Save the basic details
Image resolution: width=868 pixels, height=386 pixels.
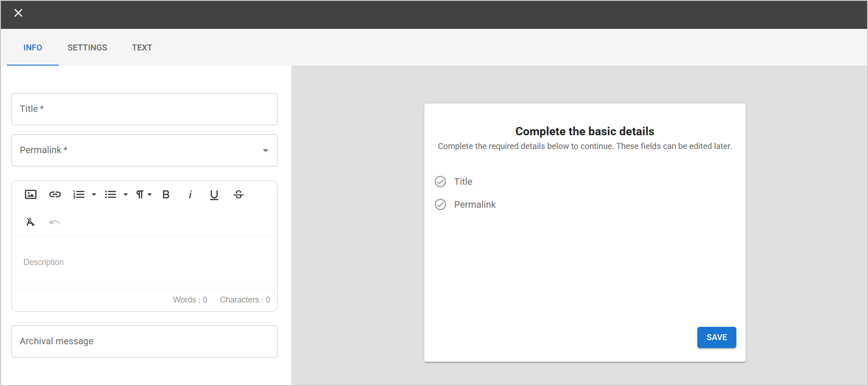(x=717, y=337)
